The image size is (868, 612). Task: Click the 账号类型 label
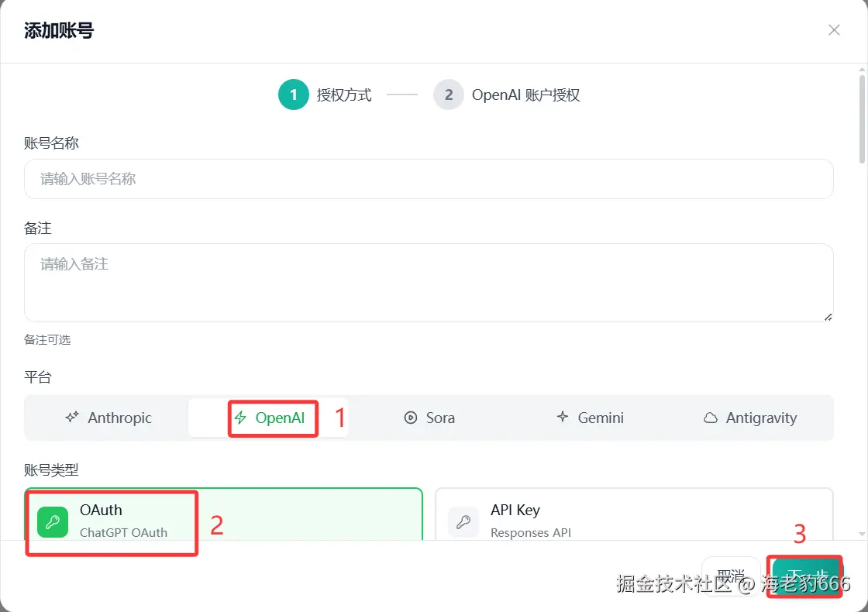click(51, 470)
